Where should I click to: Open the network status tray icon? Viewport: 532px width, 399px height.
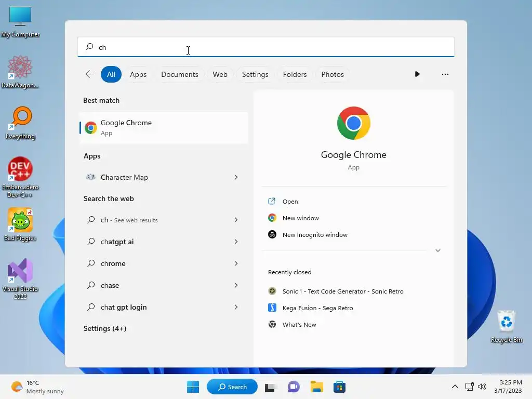point(469,387)
